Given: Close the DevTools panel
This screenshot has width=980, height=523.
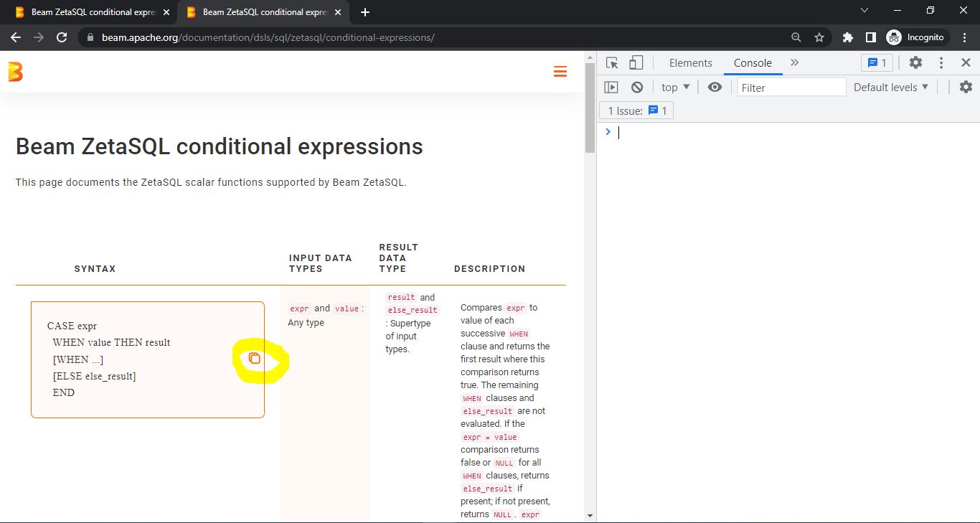Looking at the screenshot, I should [x=966, y=63].
